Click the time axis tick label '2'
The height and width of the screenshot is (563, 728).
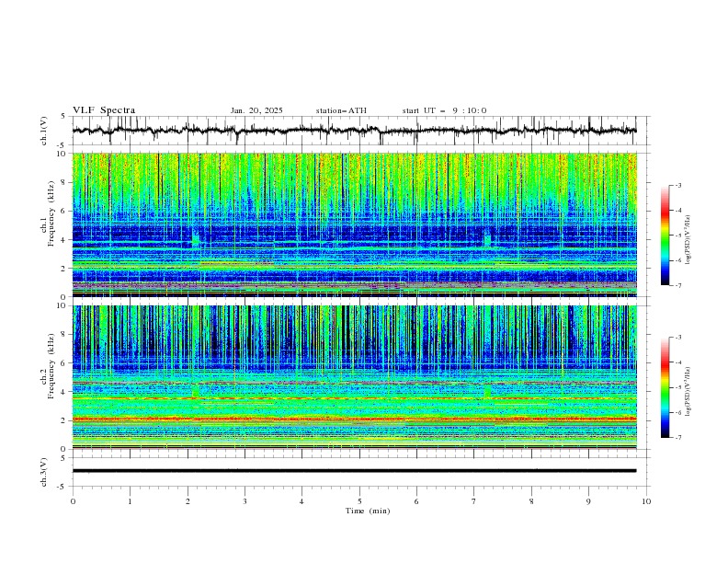pos(188,501)
